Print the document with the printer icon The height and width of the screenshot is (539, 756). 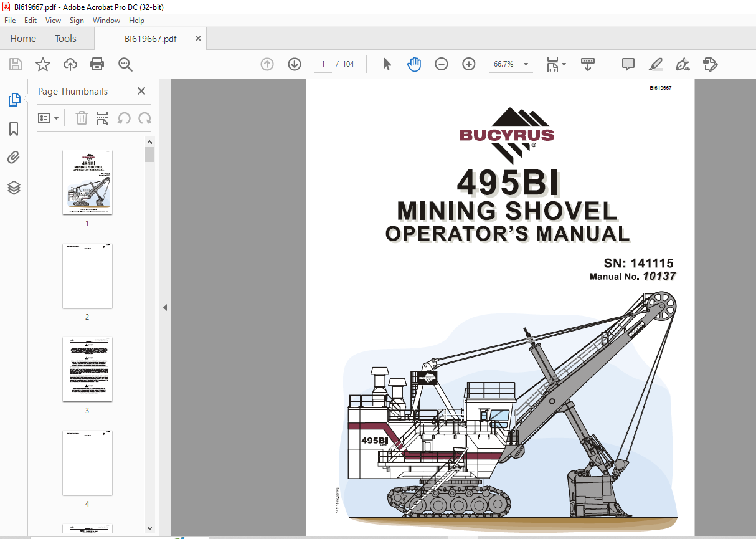coord(97,64)
